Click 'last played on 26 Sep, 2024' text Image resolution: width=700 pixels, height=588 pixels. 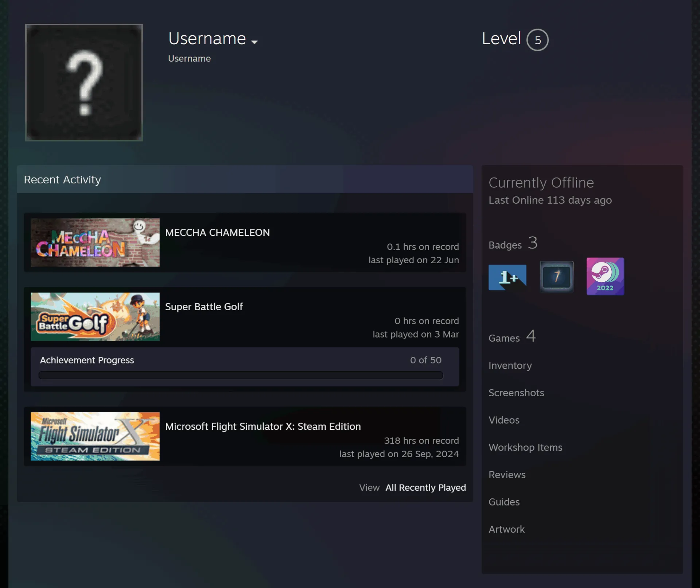point(399,454)
